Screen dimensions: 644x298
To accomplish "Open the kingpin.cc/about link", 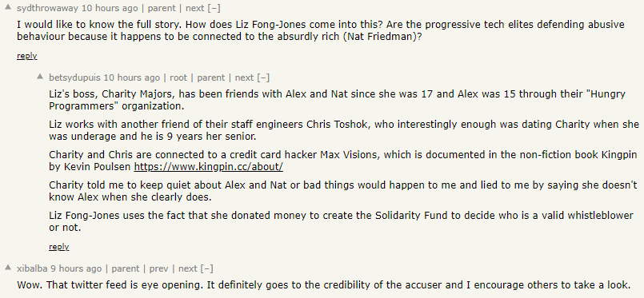I will [x=209, y=167].
